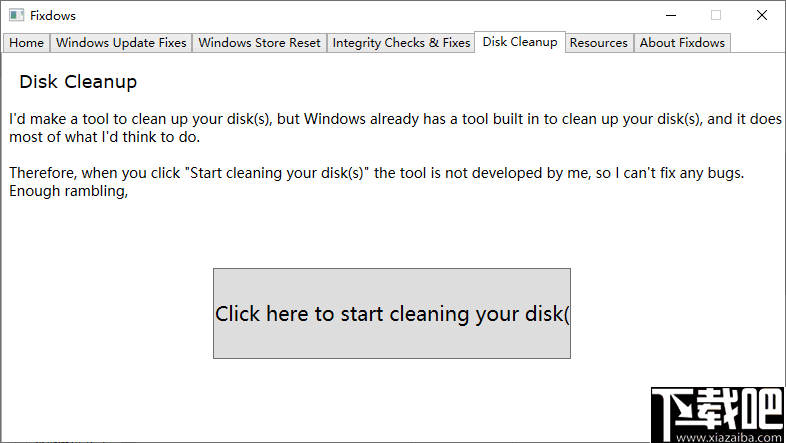View the About Fixdows tab
Image resolution: width=786 pixels, height=443 pixels.
click(x=684, y=43)
